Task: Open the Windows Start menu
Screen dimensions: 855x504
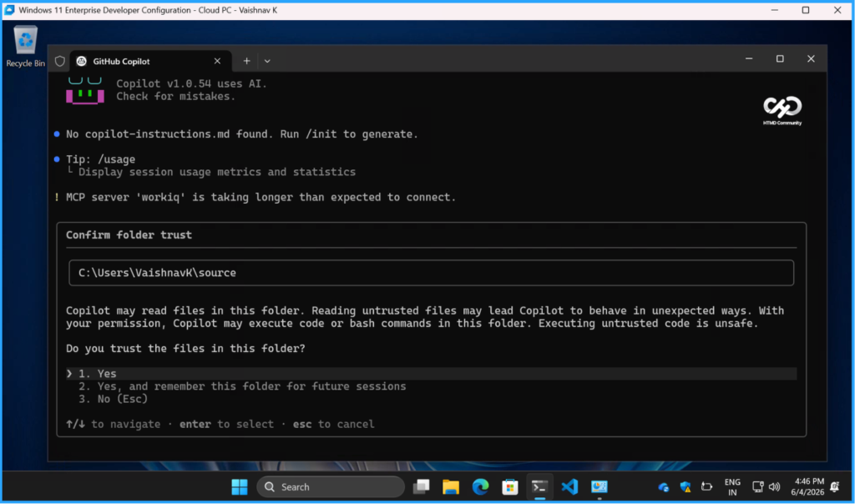Action: [240, 486]
